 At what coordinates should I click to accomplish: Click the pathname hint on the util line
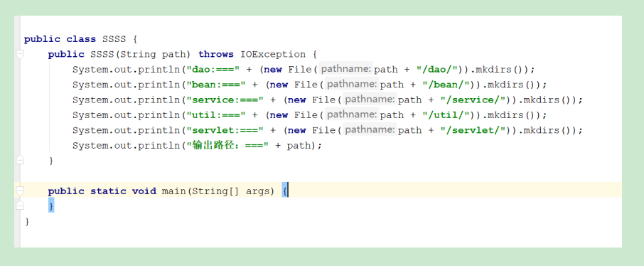(352, 115)
